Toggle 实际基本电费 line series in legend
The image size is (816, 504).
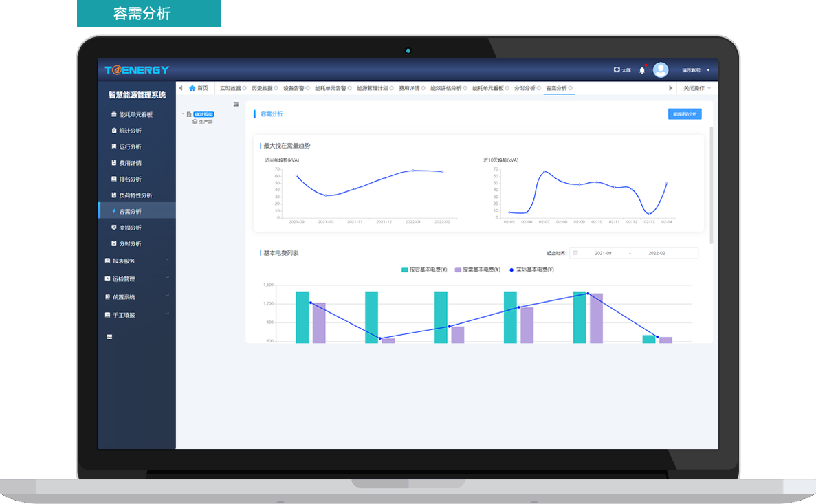point(531,270)
